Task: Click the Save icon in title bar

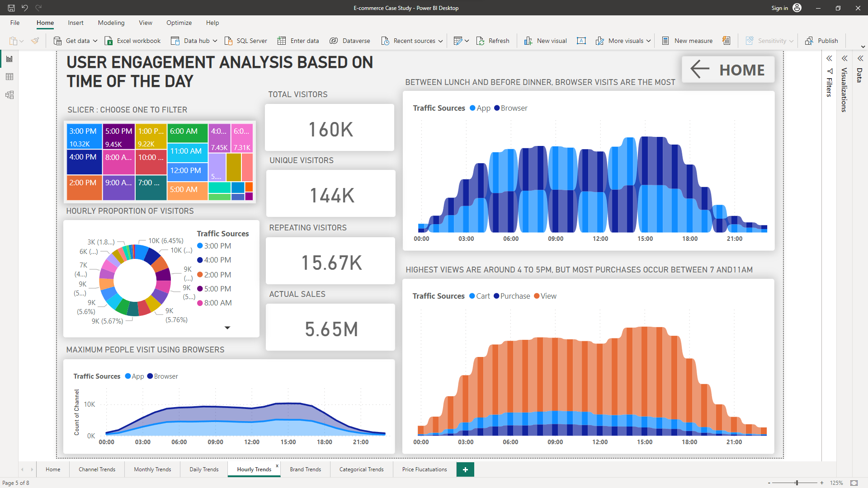Action: pyautogui.click(x=11, y=8)
